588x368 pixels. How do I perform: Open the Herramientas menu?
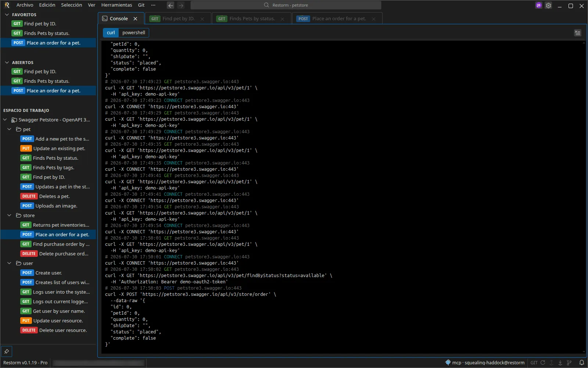[x=116, y=5]
